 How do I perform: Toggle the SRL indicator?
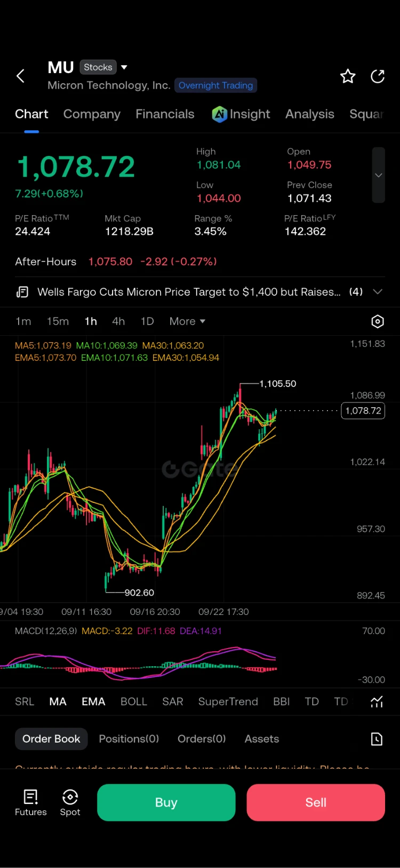click(x=25, y=701)
